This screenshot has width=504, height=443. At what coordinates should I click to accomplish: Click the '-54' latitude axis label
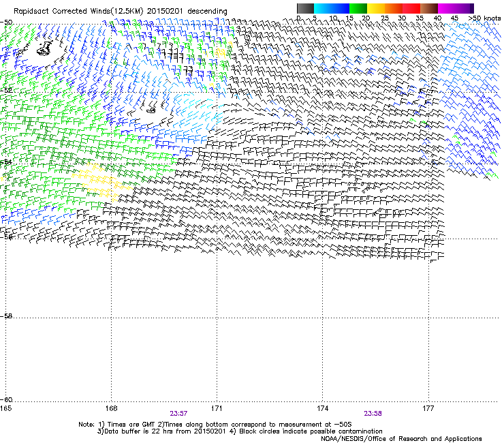6,162
